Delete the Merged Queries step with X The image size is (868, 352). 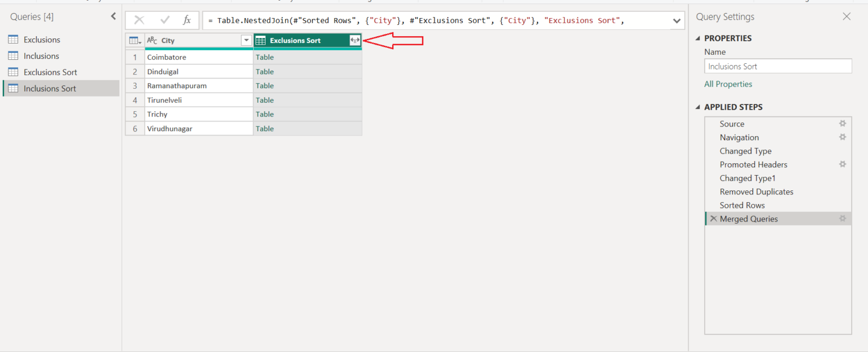tap(714, 219)
